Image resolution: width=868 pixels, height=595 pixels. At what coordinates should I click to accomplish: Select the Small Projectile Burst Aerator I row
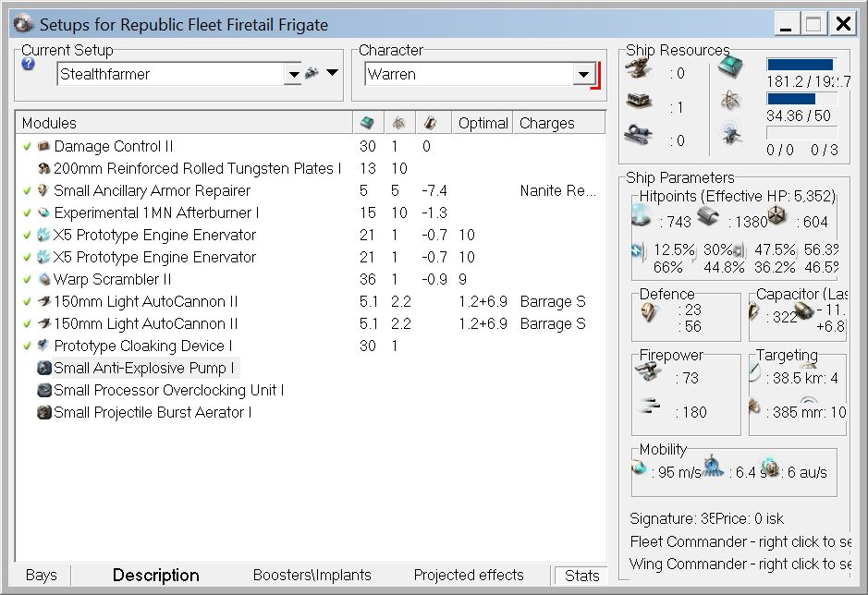pos(310,412)
